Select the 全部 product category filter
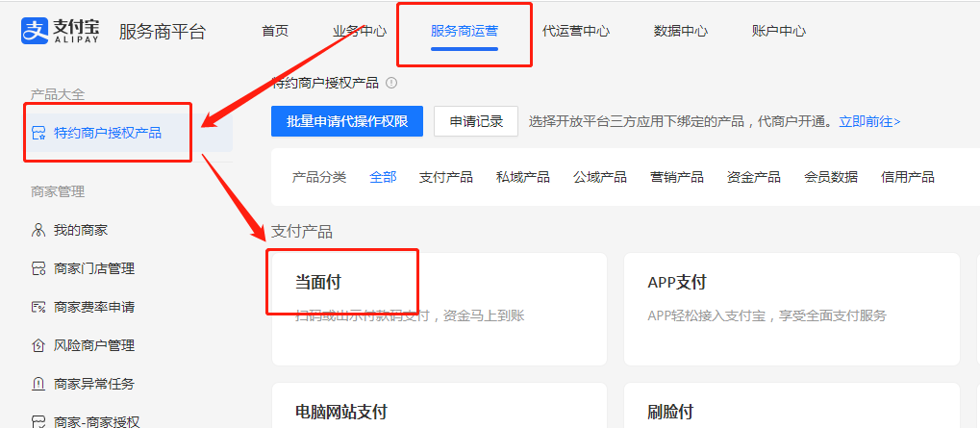This screenshot has height=428, width=980. tap(383, 177)
